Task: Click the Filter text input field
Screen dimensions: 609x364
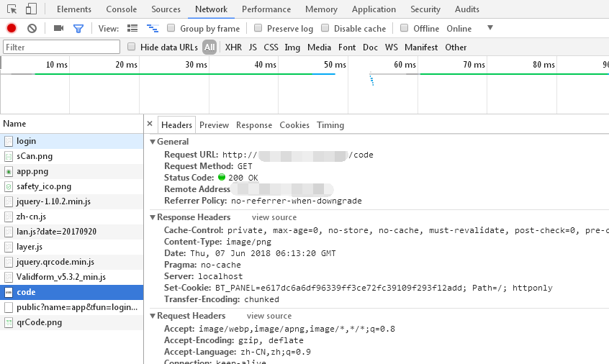Action: [61, 47]
